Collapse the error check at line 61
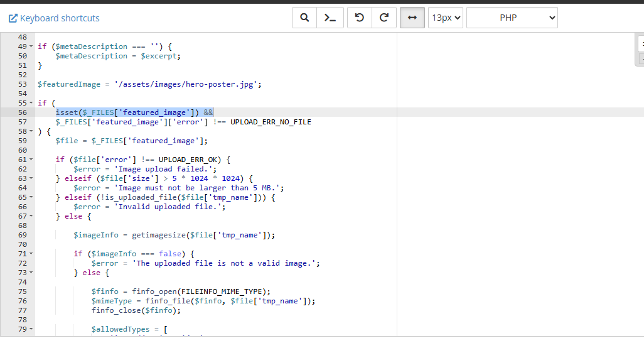The width and height of the screenshot is (644, 348). point(31,160)
